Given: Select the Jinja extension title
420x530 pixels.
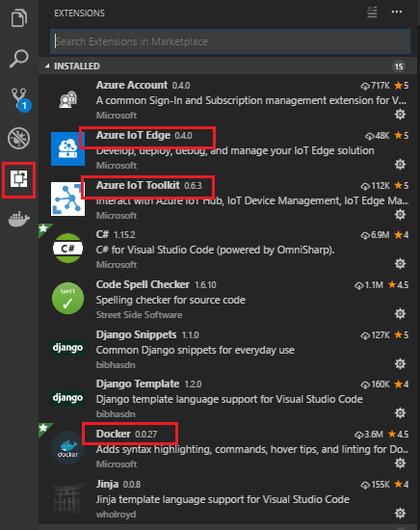Looking at the screenshot, I should tap(107, 484).
